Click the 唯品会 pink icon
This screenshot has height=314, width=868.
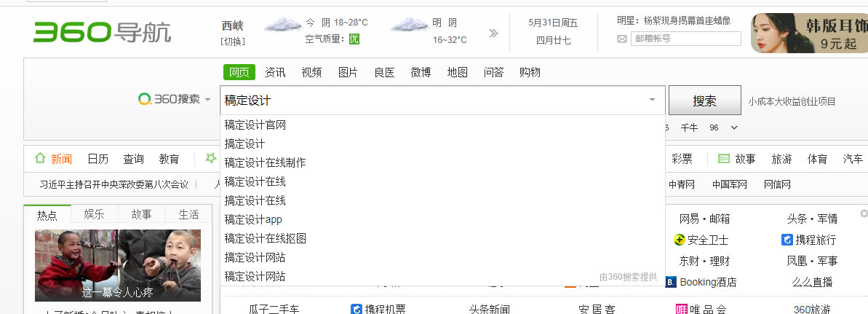point(682,309)
